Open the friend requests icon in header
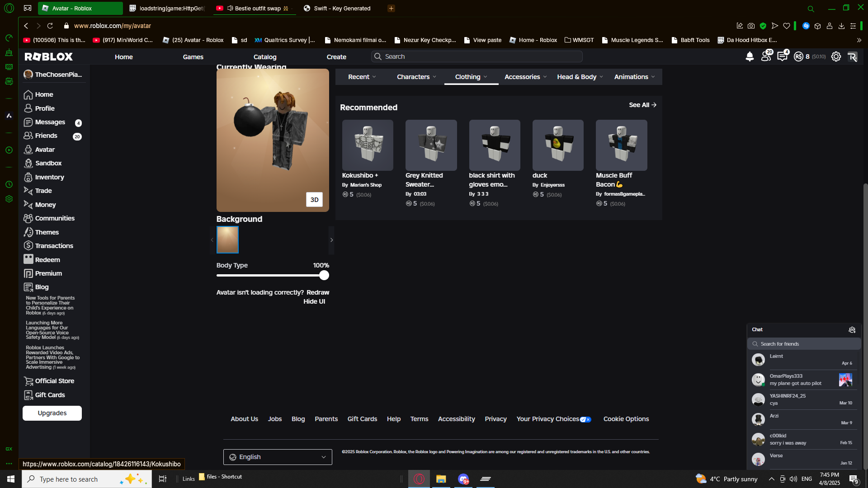The image size is (868, 488). pos(766,56)
